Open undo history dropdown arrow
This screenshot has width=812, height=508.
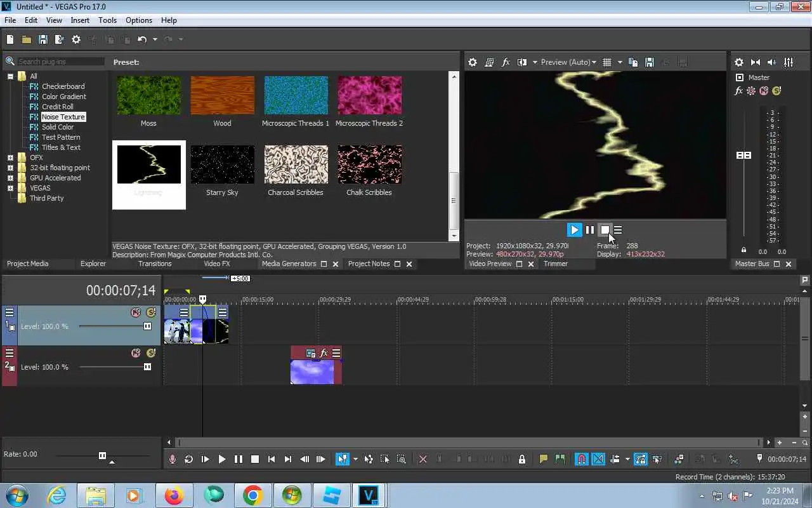[x=155, y=39]
